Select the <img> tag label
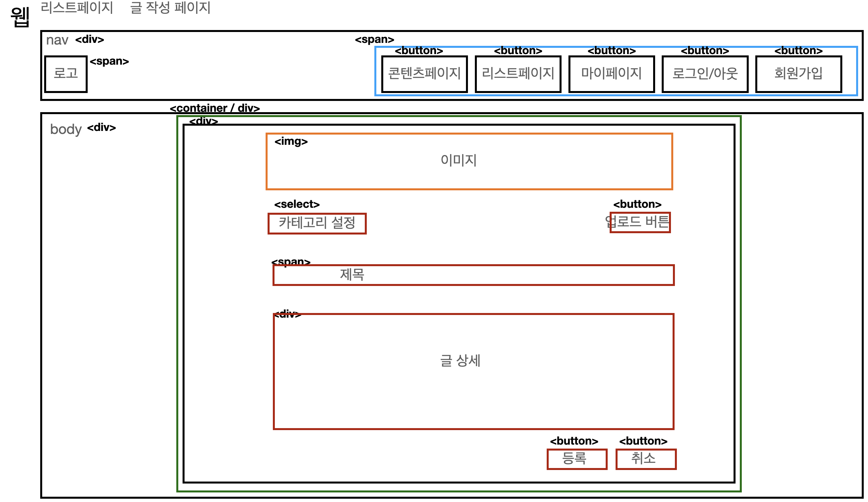The image size is (868, 502). [291, 141]
